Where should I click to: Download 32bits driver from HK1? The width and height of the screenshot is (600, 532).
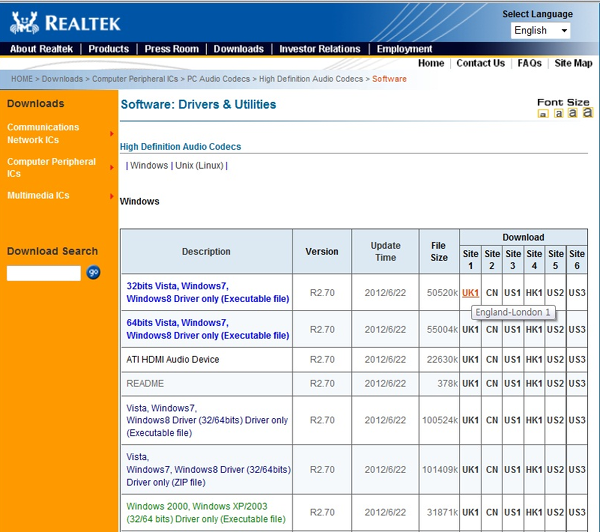coord(534,293)
